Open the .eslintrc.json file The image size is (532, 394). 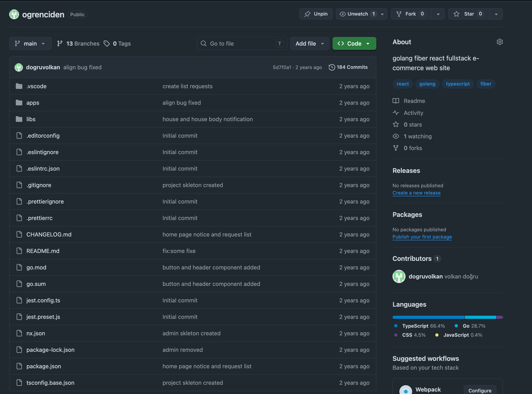(x=43, y=168)
